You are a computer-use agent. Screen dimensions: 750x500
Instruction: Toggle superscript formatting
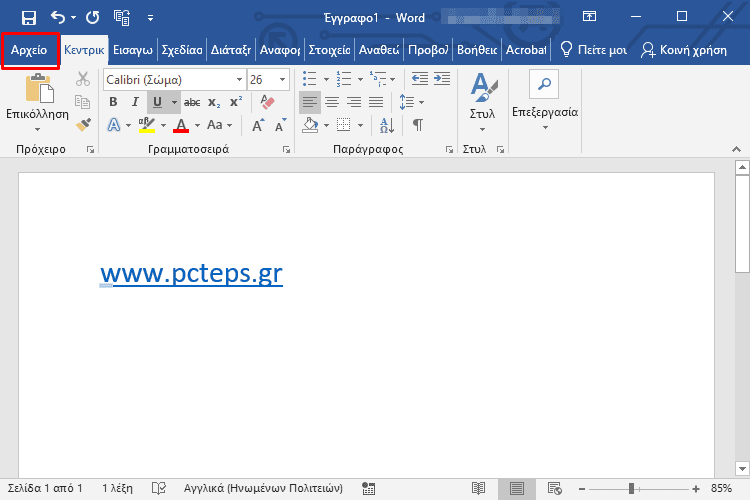click(x=236, y=102)
